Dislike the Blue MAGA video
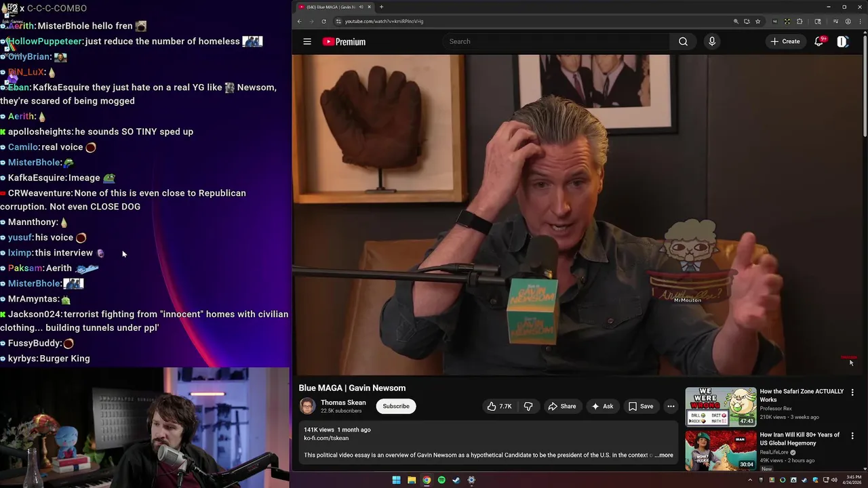The height and width of the screenshot is (488, 868). 528,406
